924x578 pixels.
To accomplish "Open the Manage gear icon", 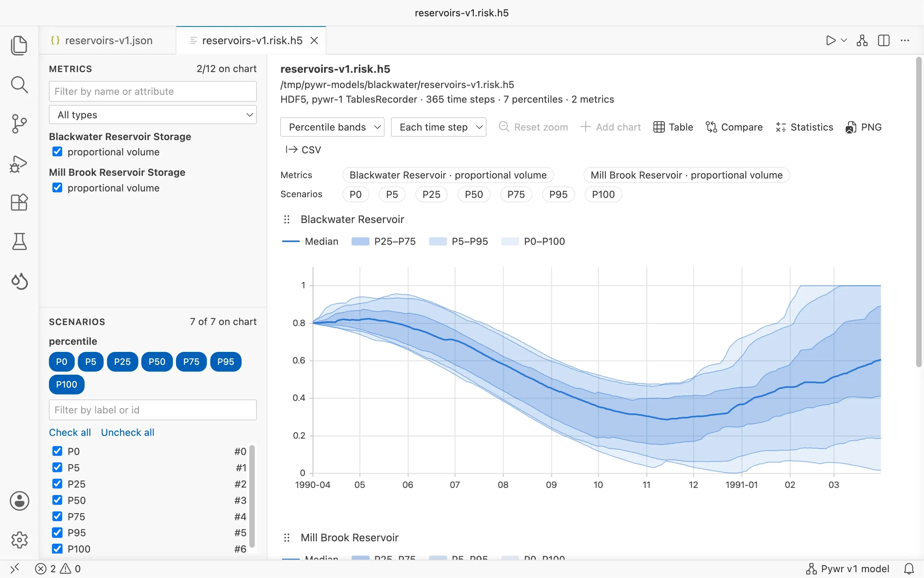I will click(x=19, y=540).
